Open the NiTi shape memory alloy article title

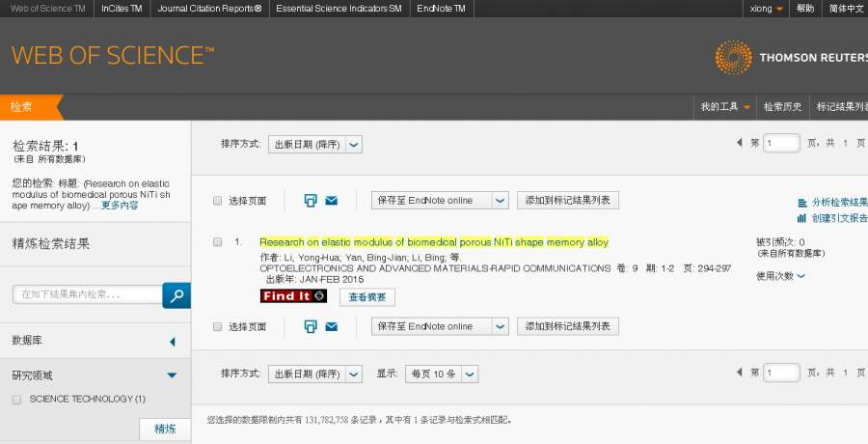pos(434,242)
